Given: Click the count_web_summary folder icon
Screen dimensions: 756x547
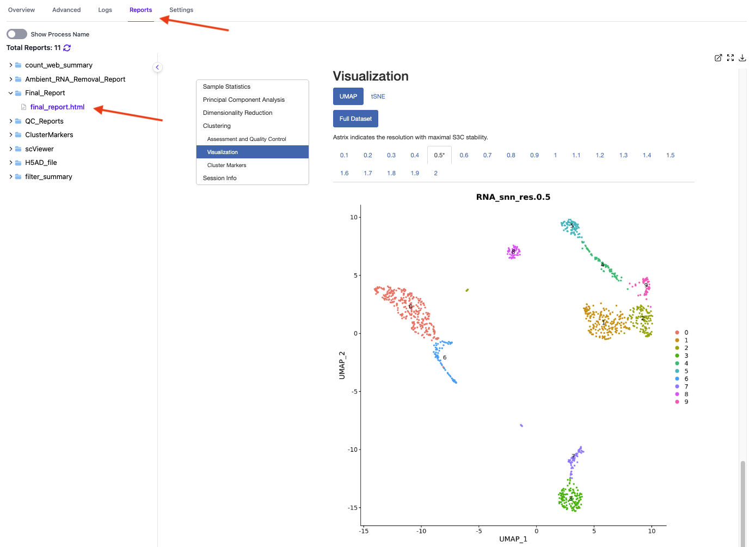Looking at the screenshot, I should (x=18, y=65).
